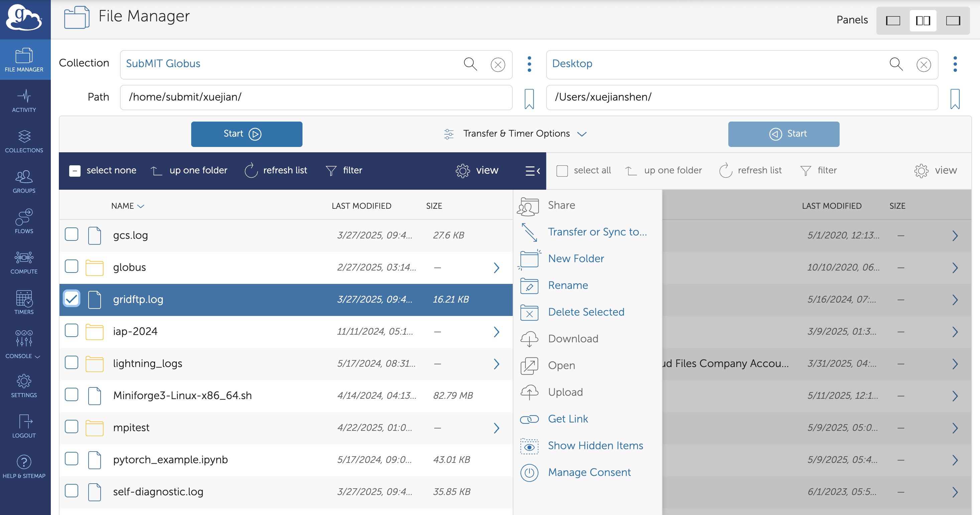
Task: Bookmark the /Users/xuejianshen/ path
Action: coord(955,99)
